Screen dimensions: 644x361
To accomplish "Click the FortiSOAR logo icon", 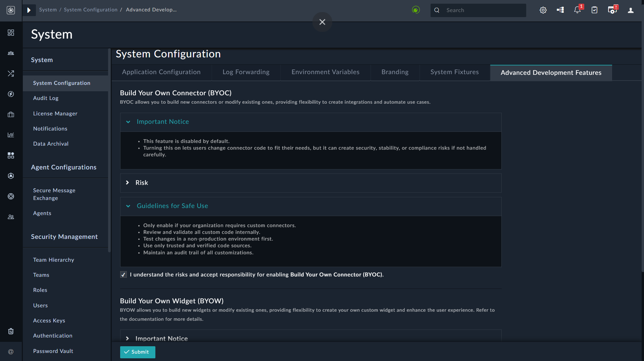I will 11,10.
